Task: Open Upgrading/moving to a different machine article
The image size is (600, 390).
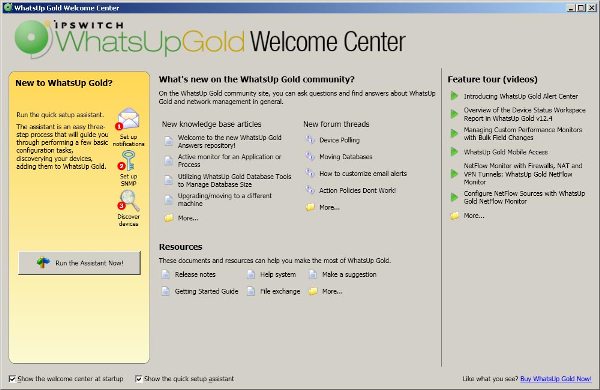Action: (x=224, y=199)
